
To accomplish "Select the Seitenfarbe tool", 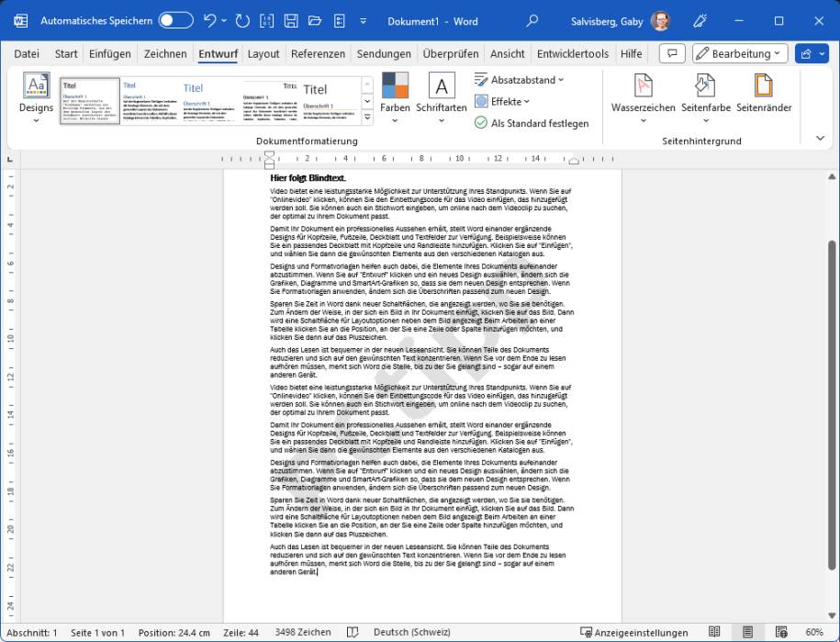I will click(x=704, y=96).
